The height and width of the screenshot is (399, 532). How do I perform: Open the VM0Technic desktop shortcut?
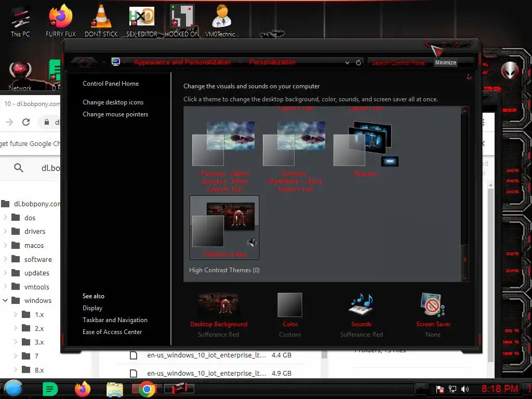(222, 21)
